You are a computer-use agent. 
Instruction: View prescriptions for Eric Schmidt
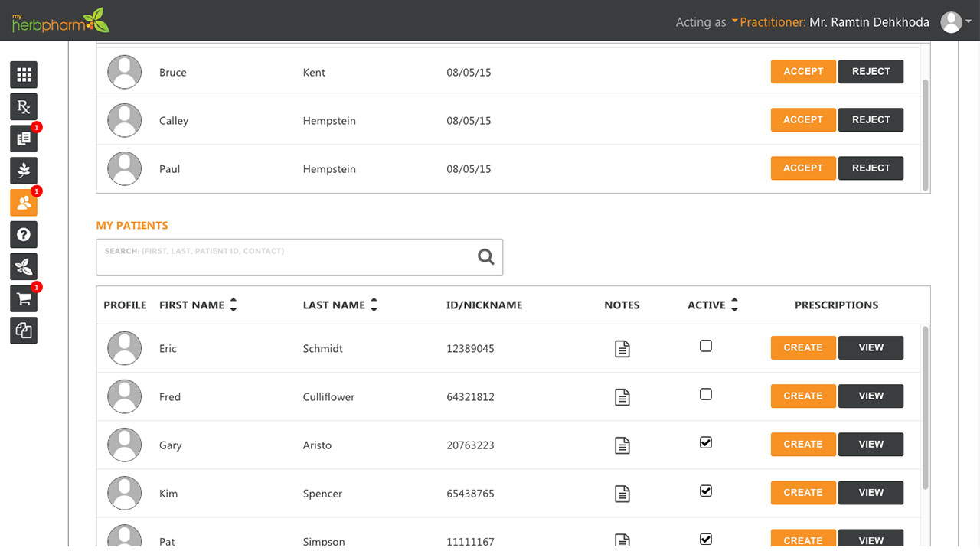tap(871, 347)
